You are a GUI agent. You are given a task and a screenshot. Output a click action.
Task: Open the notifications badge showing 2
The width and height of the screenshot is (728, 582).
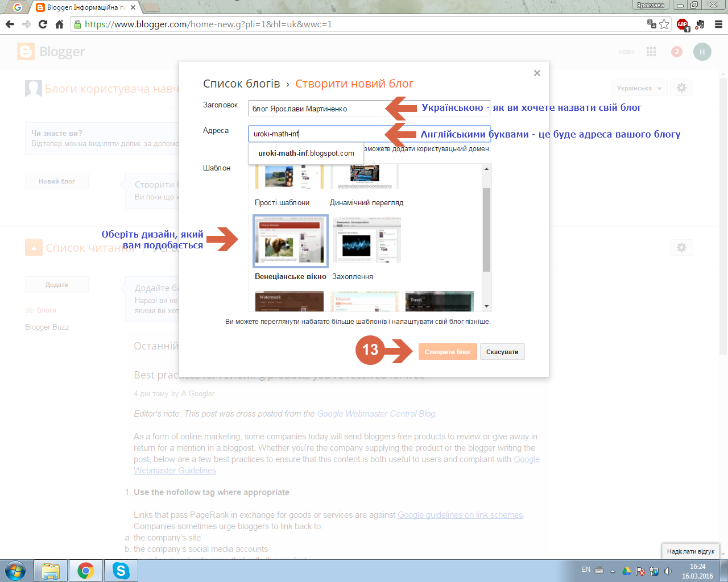[676, 52]
